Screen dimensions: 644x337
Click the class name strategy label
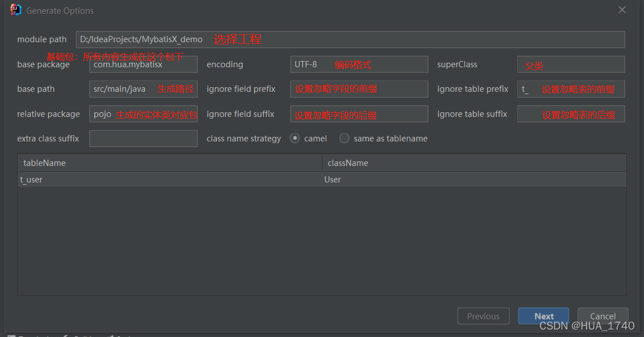[x=244, y=139]
